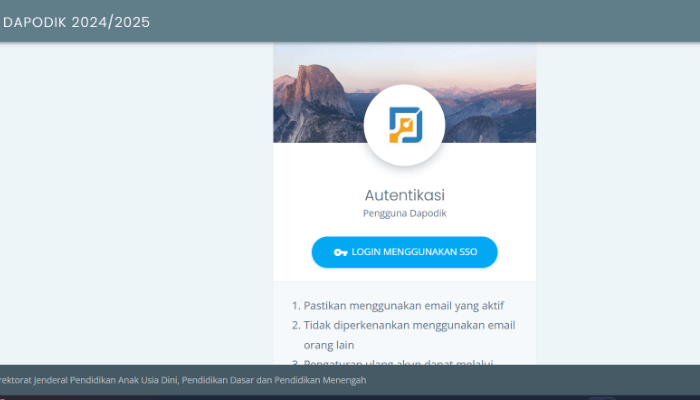Image resolution: width=700 pixels, height=400 pixels.
Task: Click the text 'Pastikan menggunakan email yang aktif'
Action: click(x=404, y=306)
